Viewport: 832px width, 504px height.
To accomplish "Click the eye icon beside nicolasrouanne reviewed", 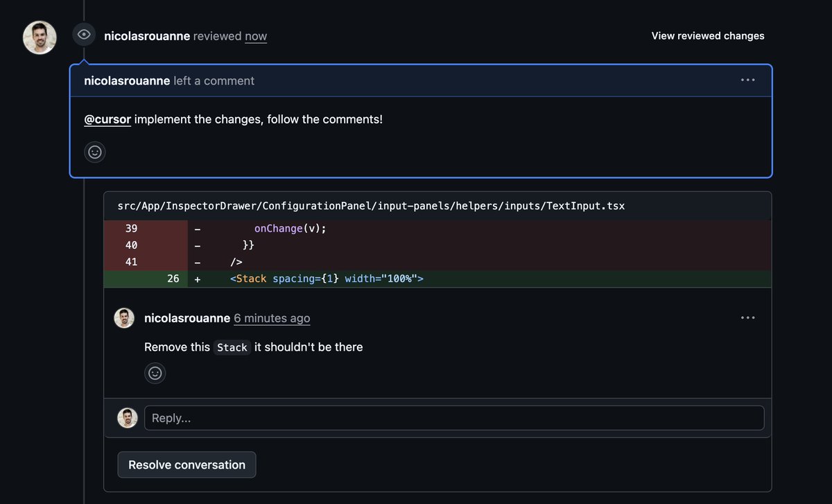I will (x=83, y=33).
